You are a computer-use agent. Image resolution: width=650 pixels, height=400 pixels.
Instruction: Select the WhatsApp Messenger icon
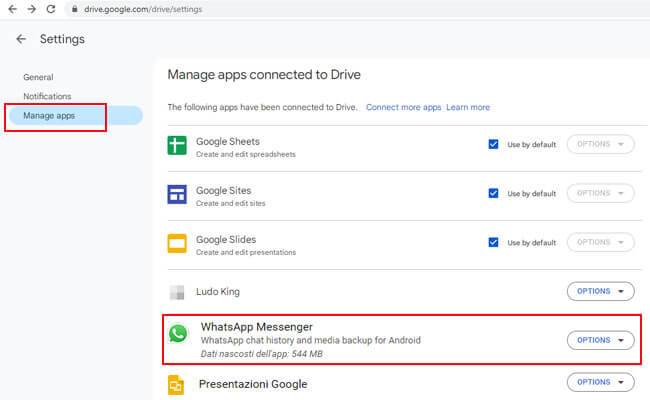click(x=178, y=334)
